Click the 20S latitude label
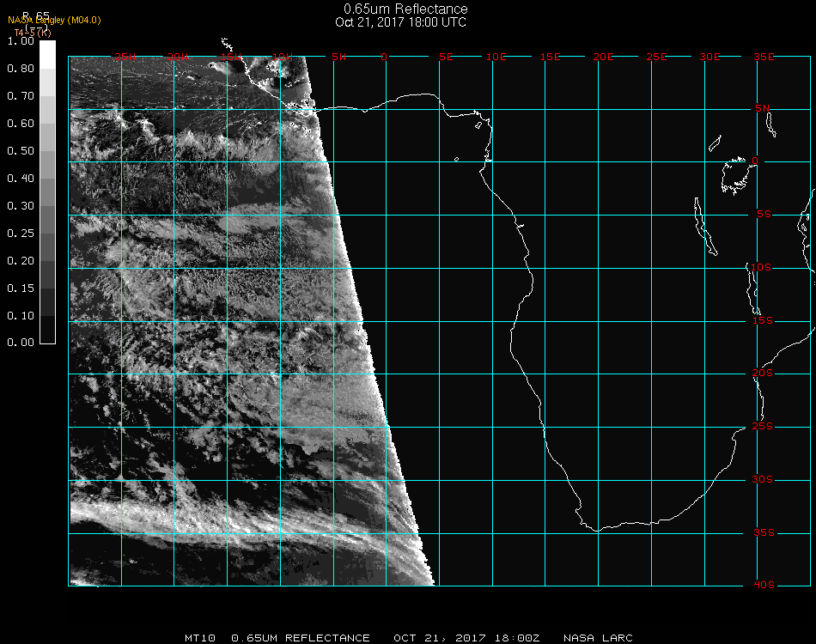 click(763, 374)
